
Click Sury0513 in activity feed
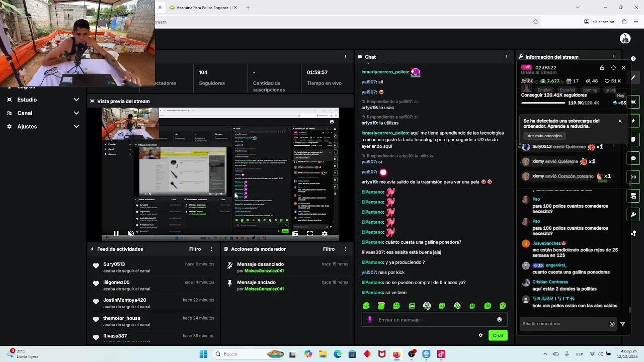[114, 264]
